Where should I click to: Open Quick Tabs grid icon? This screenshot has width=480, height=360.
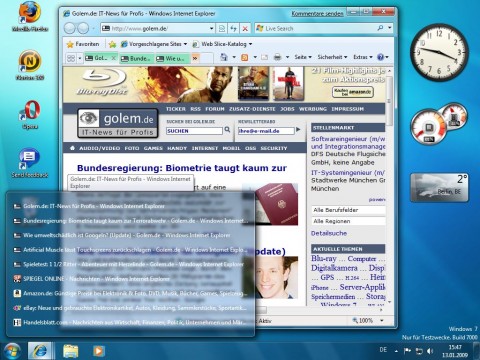[x=71, y=58]
